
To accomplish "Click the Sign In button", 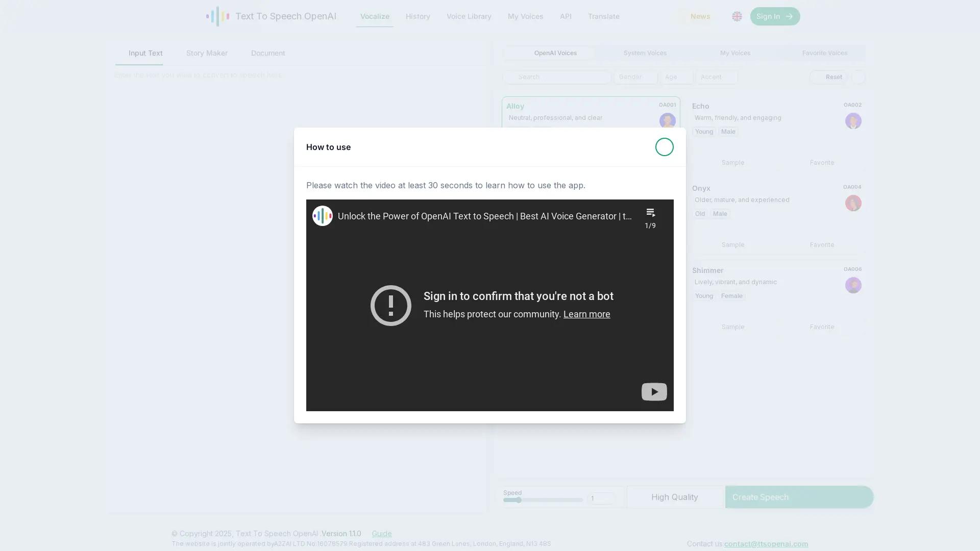I will 775,16.
